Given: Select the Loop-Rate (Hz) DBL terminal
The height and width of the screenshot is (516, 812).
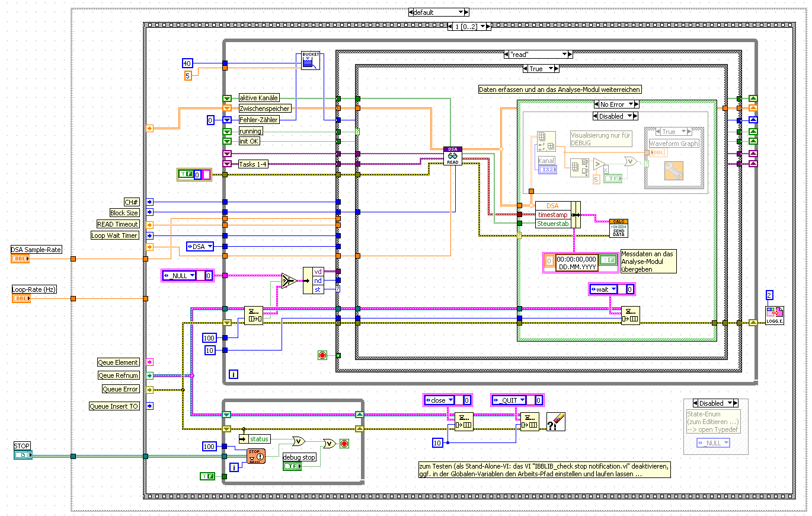Looking at the screenshot, I should point(20,298).
